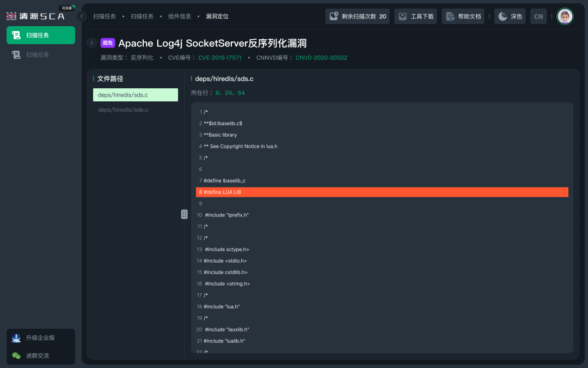
Task: Click the Apache Log4j SocketServer反序列化漏洞 title
Action: pos(213,43)
